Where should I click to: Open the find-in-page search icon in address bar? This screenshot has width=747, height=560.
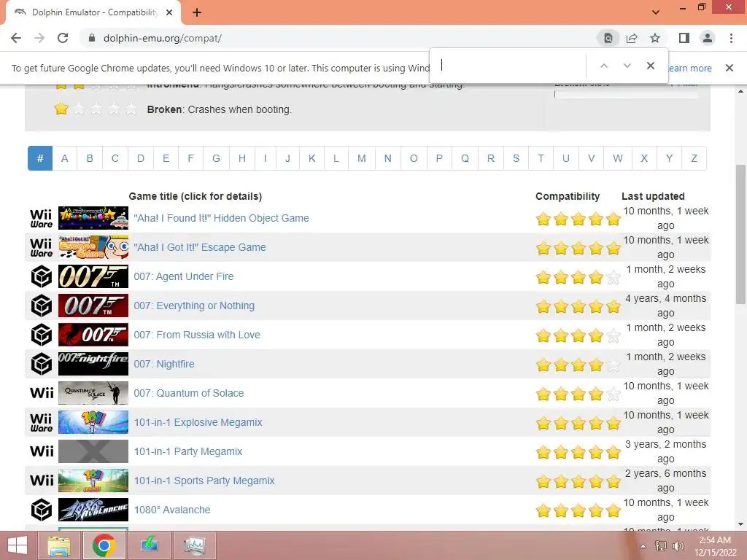tap(608, 38)
